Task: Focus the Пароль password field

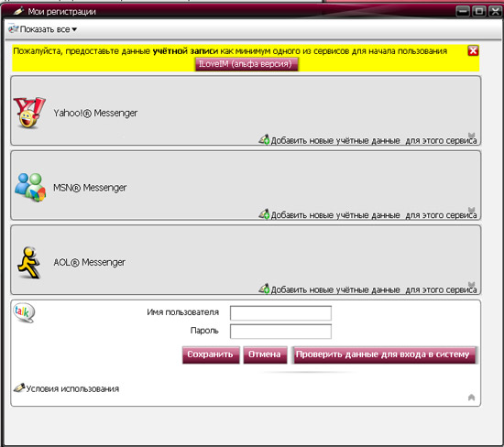Action: [280, 332]
